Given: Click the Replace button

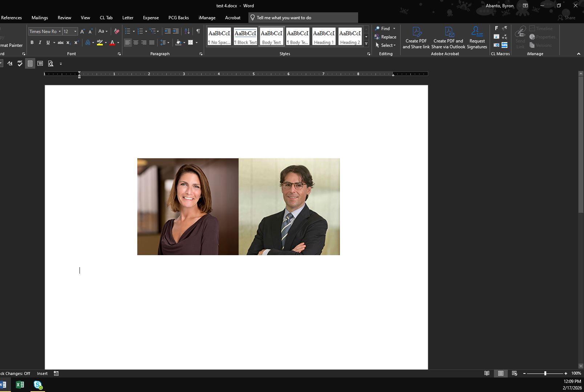Looking at the screenshot, I should click(385, 37).
